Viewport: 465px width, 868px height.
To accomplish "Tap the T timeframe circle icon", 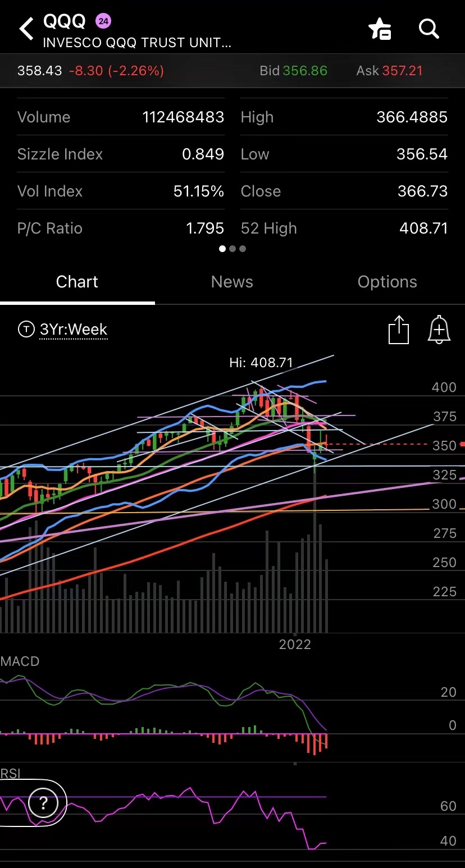I will point(26,329).
